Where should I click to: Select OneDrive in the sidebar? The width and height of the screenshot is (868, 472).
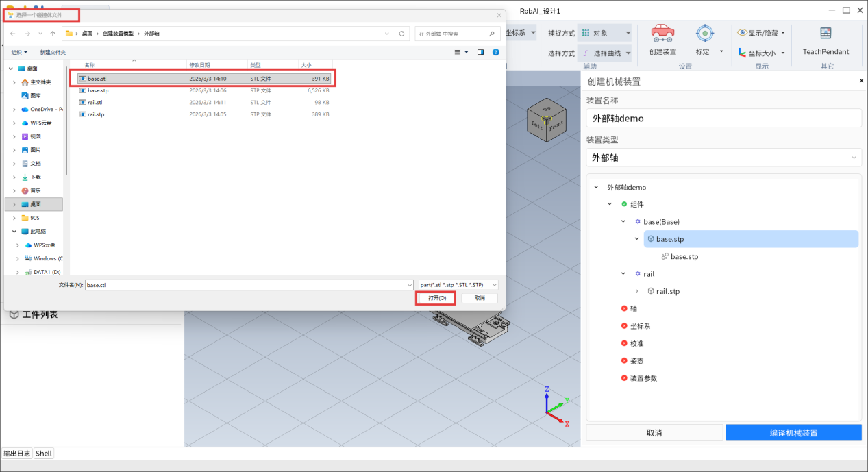tap(42, 109)
